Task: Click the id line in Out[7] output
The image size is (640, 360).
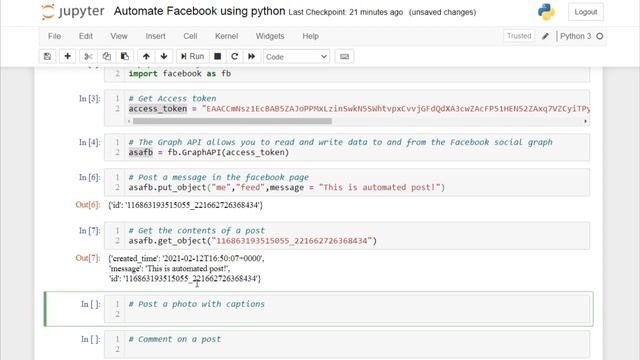Action: [184, 278]
